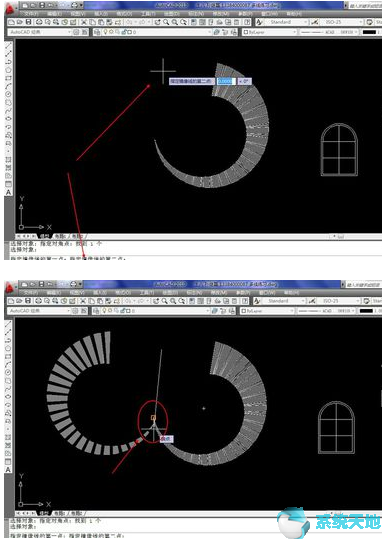Click Help icon in upper window toolbar
The width and height of the screenshot is (382, 539).
(247, 22)
